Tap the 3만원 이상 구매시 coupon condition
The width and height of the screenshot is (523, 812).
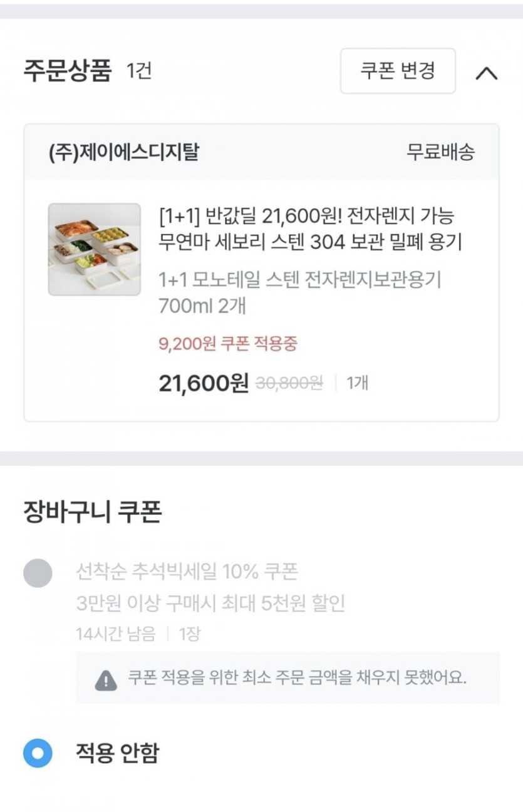[x=210, y=604]
